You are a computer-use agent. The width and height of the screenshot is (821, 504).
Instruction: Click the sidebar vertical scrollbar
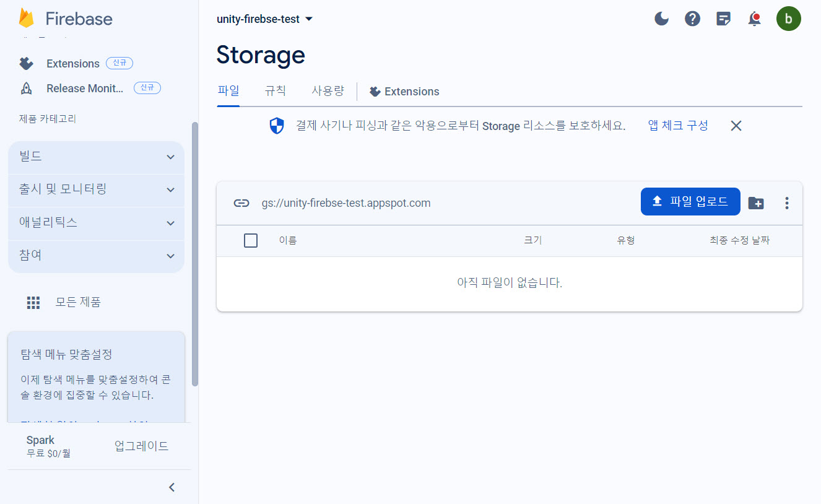point(195,254)
